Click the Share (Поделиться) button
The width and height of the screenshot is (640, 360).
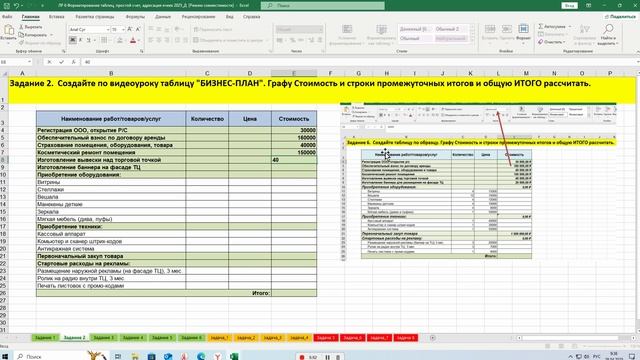point(620,17)
